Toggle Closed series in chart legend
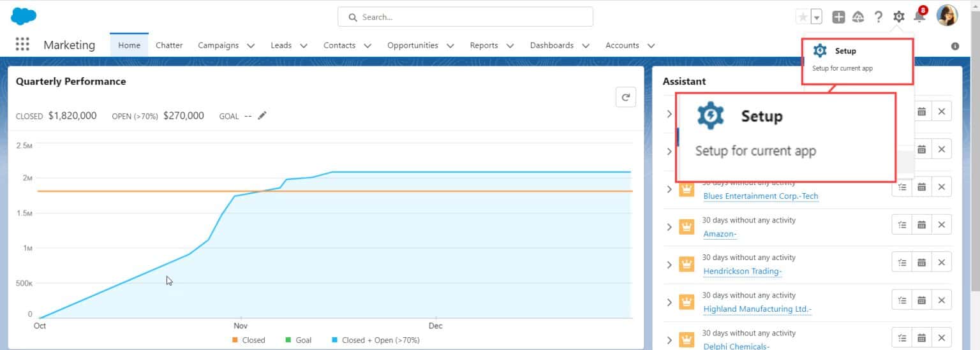Image resolution: width=980 pixels, height=350 pixels. click(248, 340)
